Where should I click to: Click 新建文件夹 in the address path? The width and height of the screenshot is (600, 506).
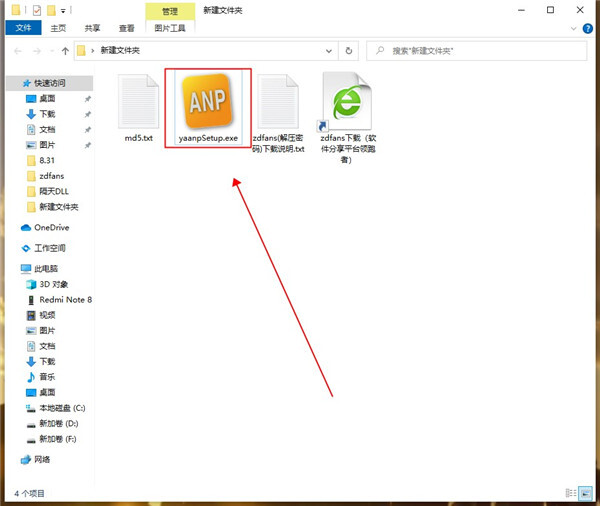120,51
